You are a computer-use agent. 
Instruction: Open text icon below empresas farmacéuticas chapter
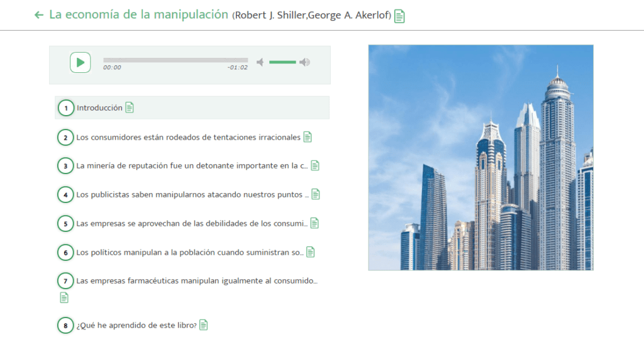coord(64,297)
